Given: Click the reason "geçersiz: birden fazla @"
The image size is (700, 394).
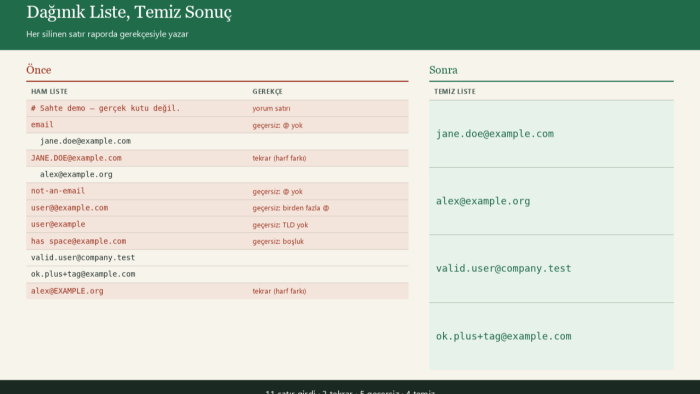Looking at the screenshot, I should 291,208.
